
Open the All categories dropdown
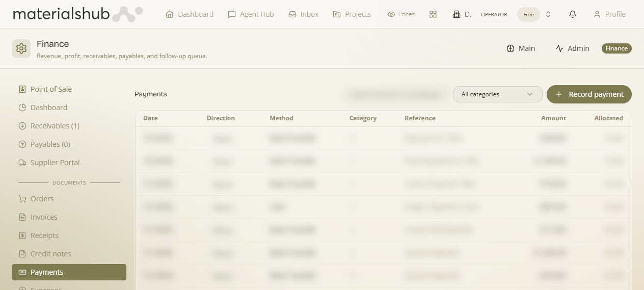tap(497, 94)
